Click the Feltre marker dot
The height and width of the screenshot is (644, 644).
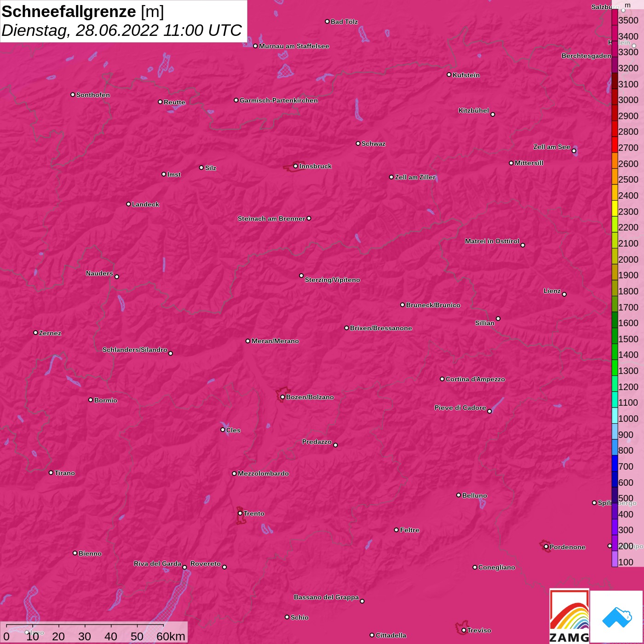397,530
